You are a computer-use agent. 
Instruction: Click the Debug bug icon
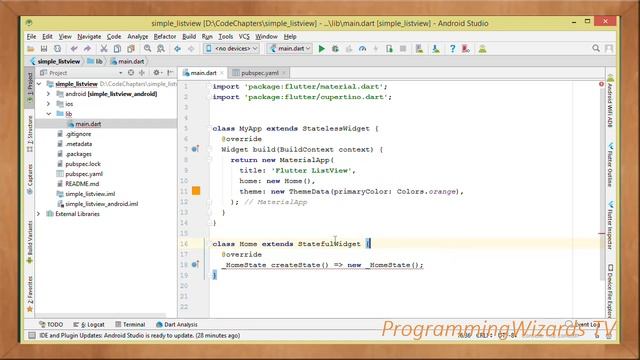coord(335,49)
